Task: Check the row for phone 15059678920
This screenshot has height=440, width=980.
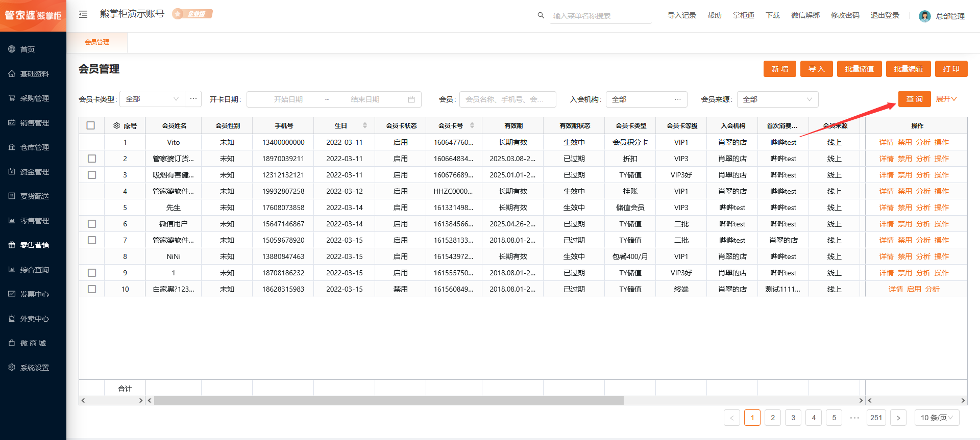Action: point(92,240)
